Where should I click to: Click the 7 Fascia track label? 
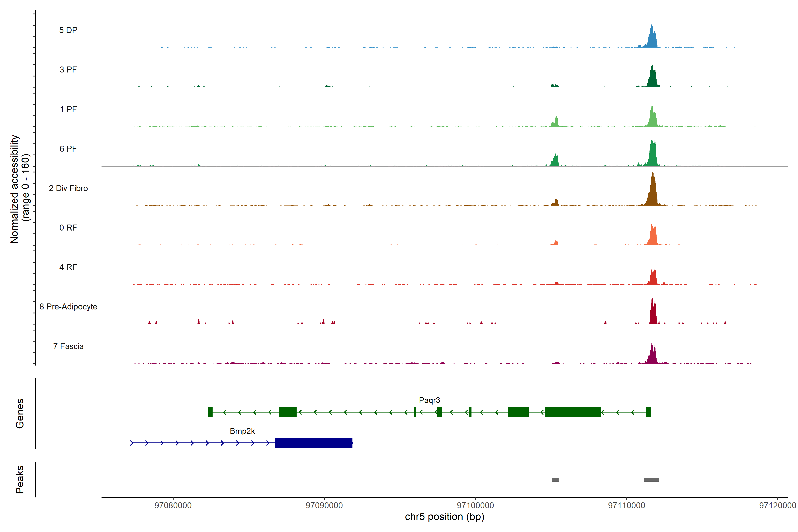68,346
